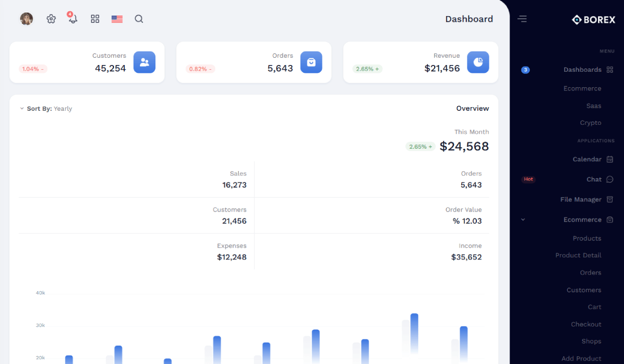Open the Cart page link
Screen dimensions: 624x364
coord(595,307)
